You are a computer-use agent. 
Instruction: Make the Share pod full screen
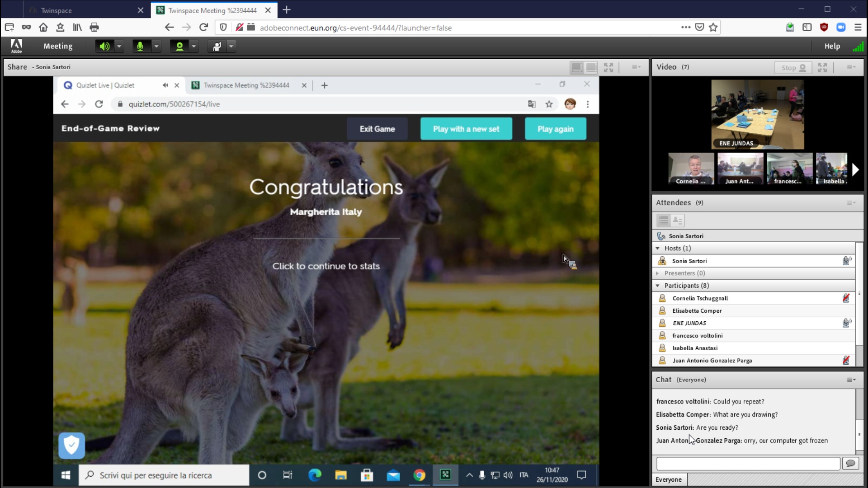609,67
